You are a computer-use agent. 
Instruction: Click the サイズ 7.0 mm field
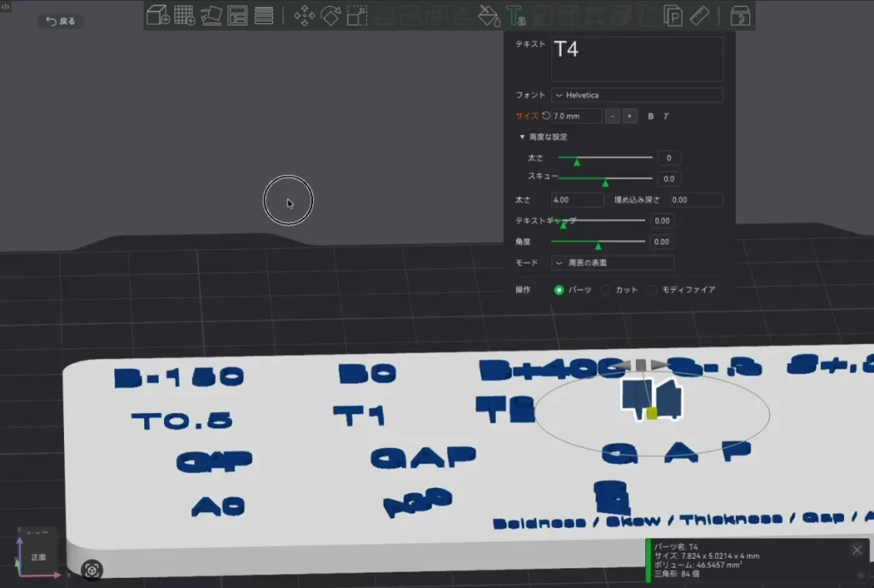[576, 116]
